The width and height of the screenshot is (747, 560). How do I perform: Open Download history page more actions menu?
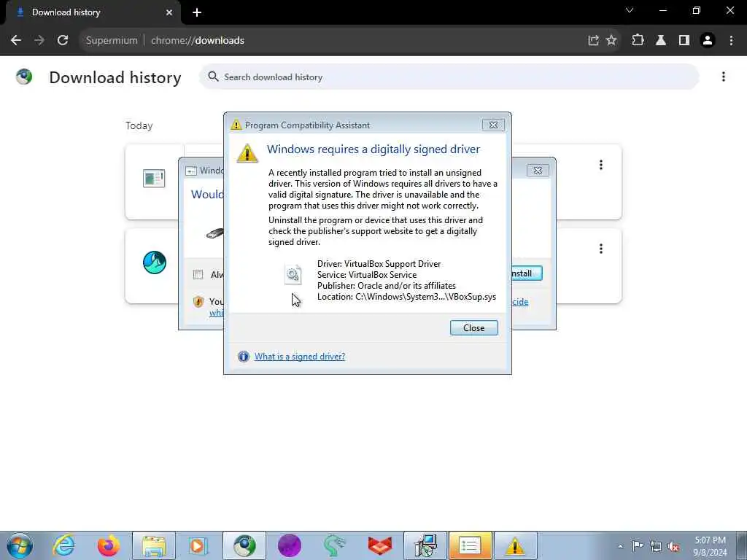pos(723,77)
